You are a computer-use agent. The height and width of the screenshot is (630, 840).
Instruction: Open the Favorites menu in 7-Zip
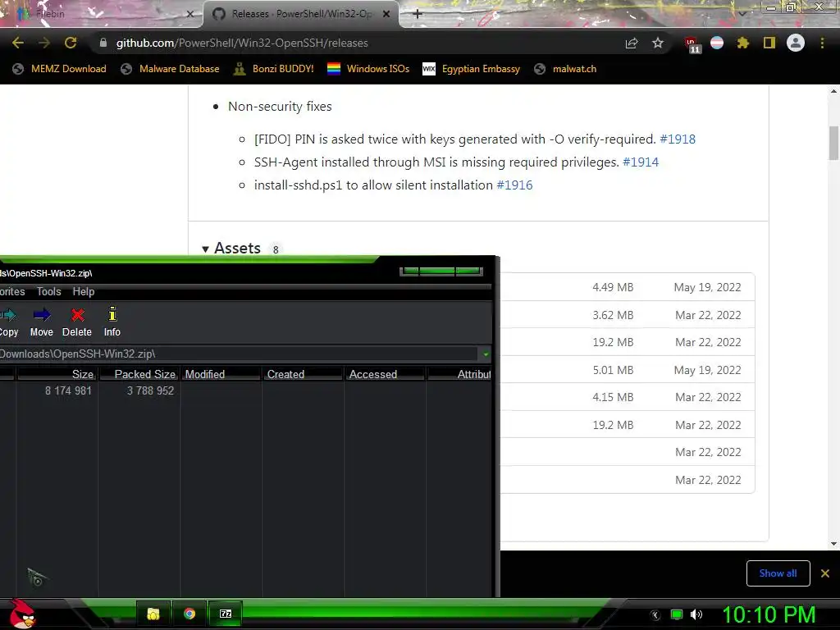12,291
